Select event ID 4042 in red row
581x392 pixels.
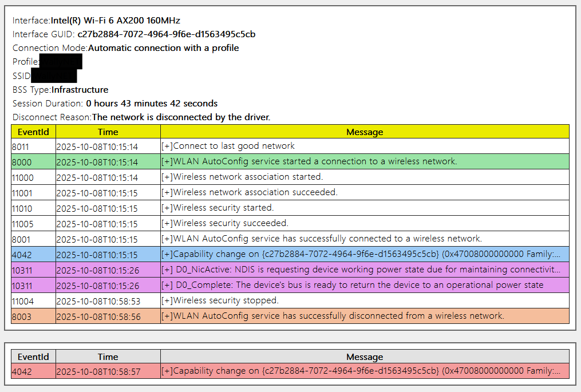(x=33, y=371)
